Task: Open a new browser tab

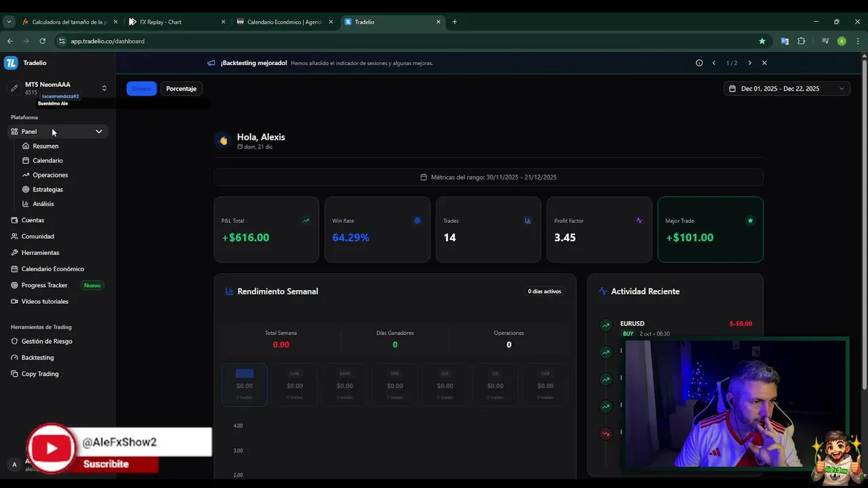Action: click(454, 22)
